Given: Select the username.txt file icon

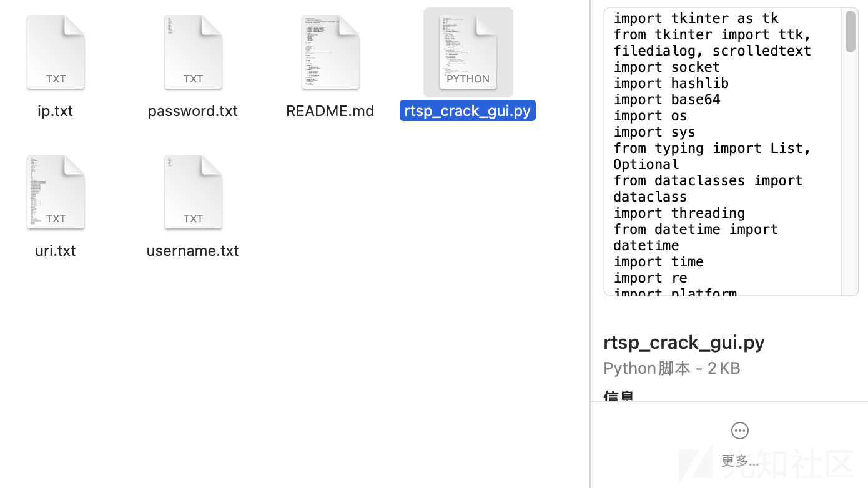Looking at the screenshot, I should [193, 192].
